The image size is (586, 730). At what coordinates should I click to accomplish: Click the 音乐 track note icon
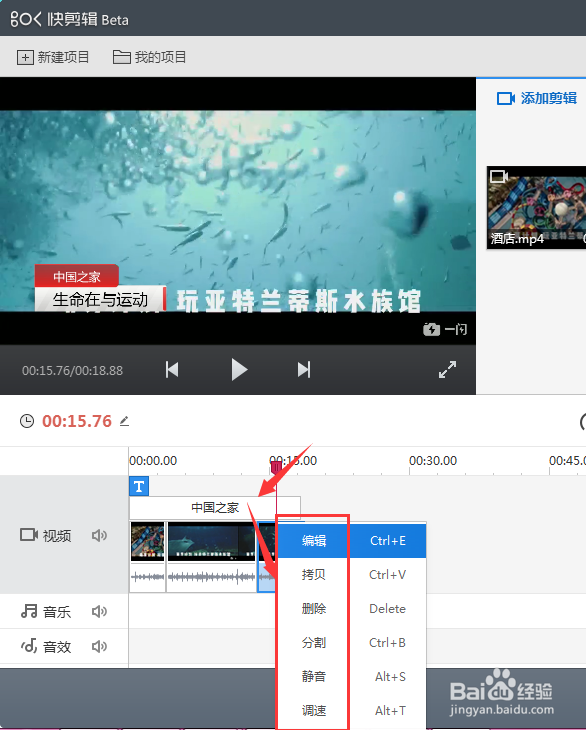(29, 611)
